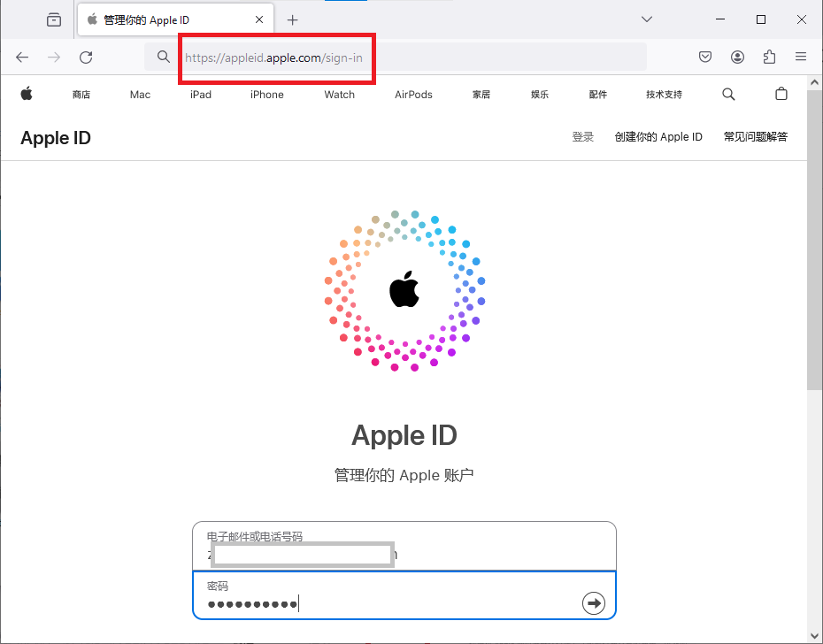Image resolution: width=823 pixels, height=644 pixels.
Task: Expand the list all tabs chevron
Action: tap(647, 19)
